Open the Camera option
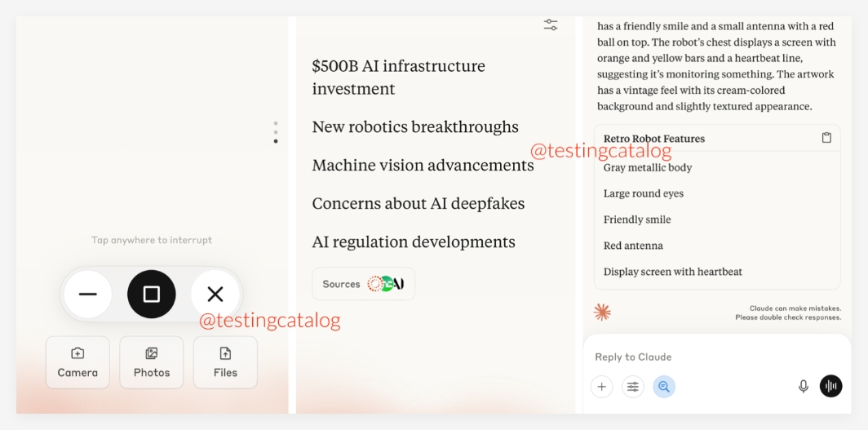Viewport: 868px width, 430px height. click(77, 362)
